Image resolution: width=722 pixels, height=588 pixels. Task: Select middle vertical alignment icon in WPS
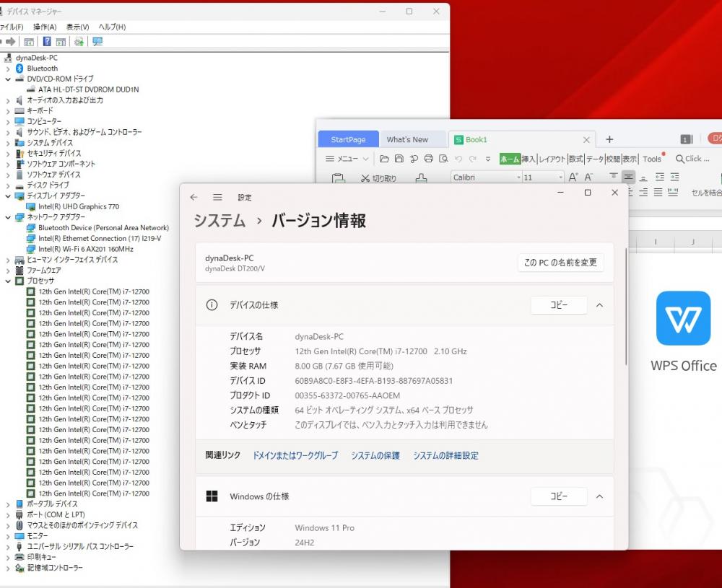pyautogui.click(x=628, y=177)
